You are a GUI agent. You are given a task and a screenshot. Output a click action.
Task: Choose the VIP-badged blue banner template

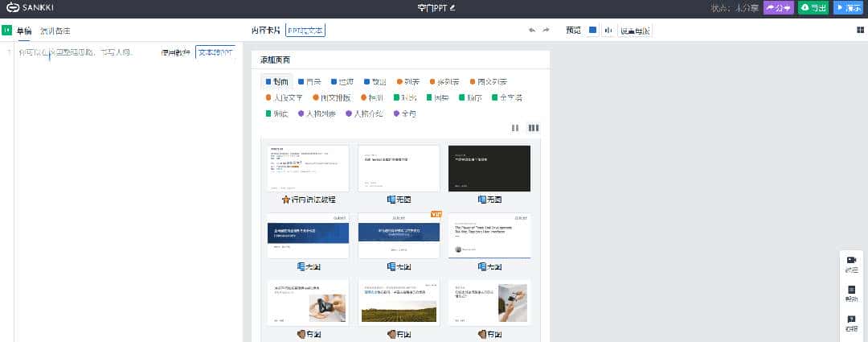click(399, 236)
